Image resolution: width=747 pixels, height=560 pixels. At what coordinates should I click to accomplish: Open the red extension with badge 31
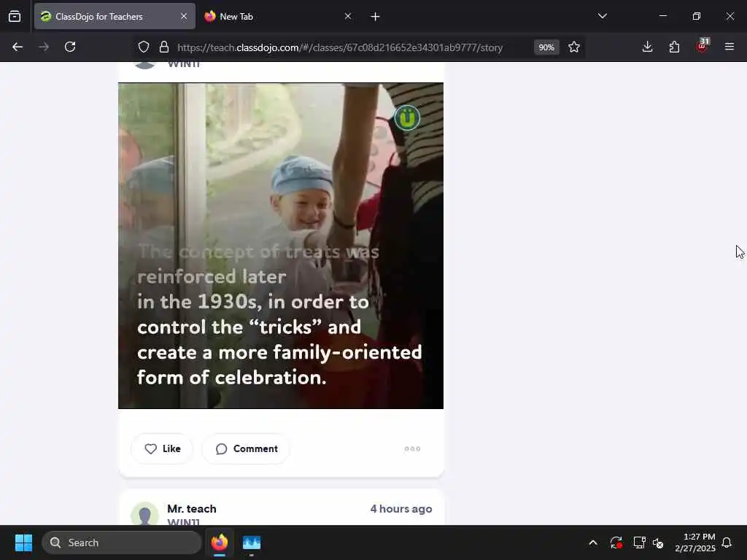coord(702,46)
